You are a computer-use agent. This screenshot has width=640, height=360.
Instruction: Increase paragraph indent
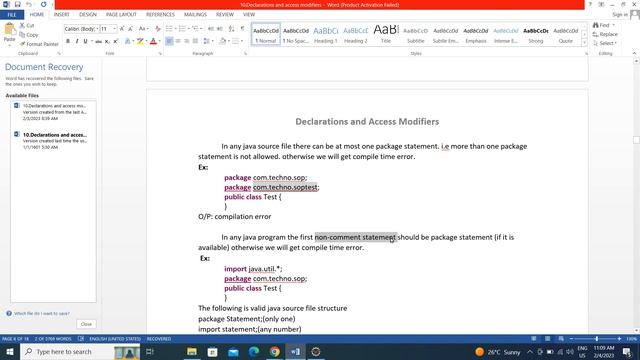click(x=220, y=29)
